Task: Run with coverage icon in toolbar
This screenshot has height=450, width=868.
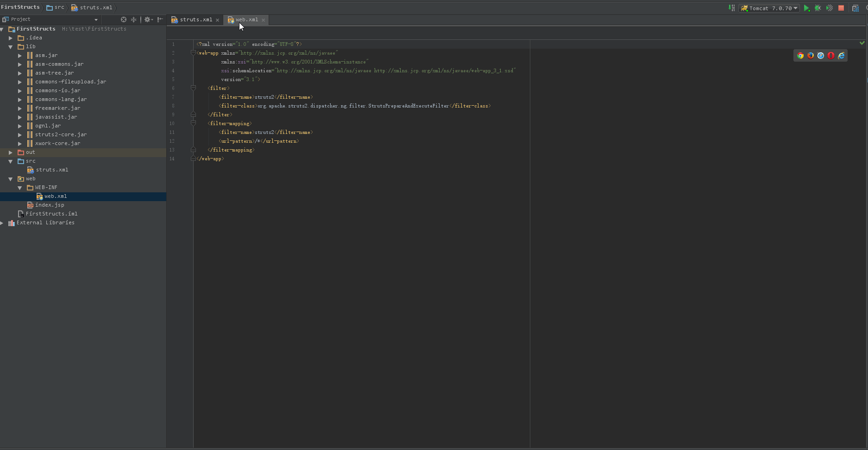Action: [830, 8]
